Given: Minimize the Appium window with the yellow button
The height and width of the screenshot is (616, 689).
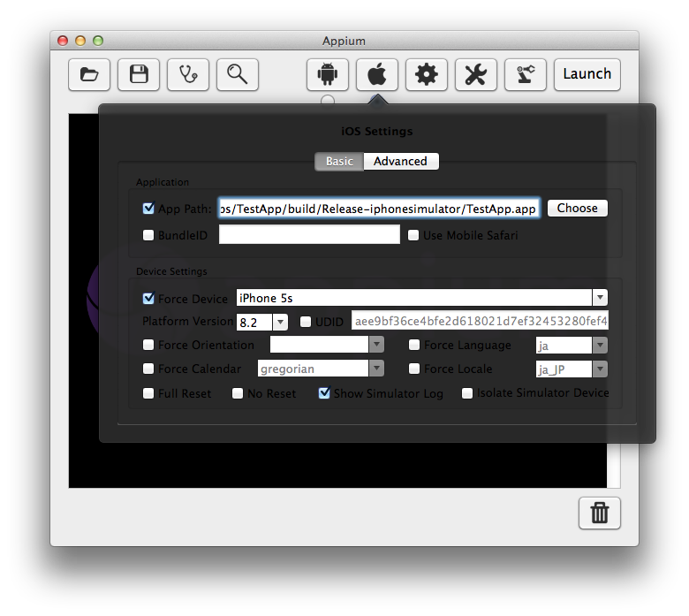Looking at the screenshot, I should tap(80, 41).
